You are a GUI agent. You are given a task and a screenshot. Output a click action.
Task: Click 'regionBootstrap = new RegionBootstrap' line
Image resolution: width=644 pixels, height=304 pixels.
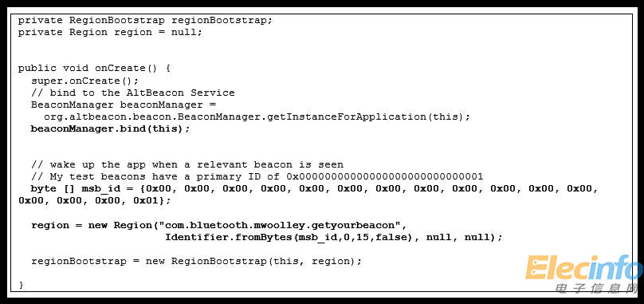[196, 262]
